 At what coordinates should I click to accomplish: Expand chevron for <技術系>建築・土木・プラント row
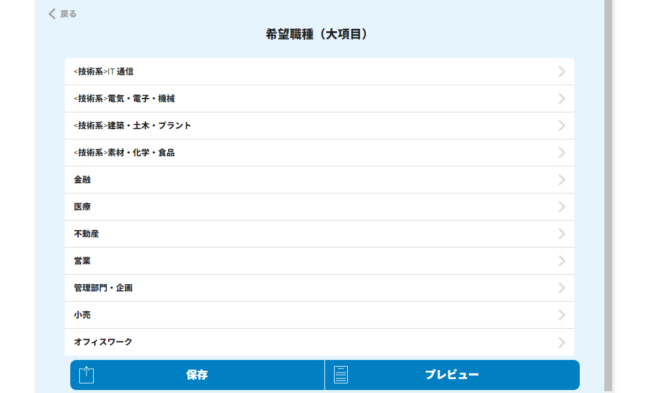click(562, 126)
